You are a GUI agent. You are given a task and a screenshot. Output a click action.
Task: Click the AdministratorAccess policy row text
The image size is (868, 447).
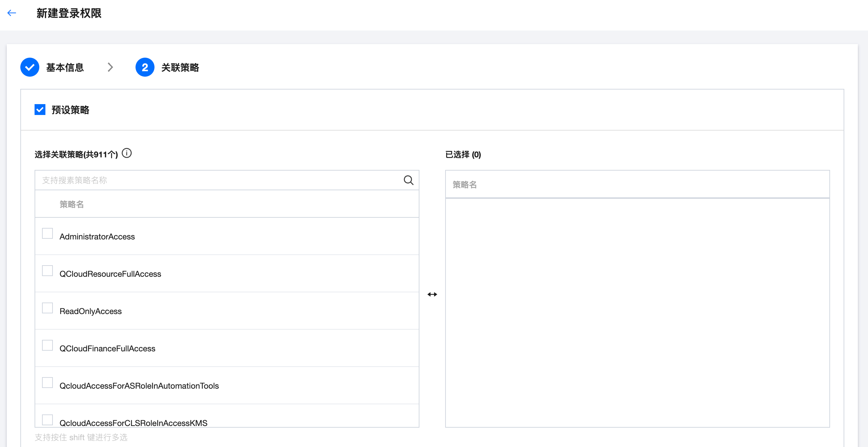(97, 237)
